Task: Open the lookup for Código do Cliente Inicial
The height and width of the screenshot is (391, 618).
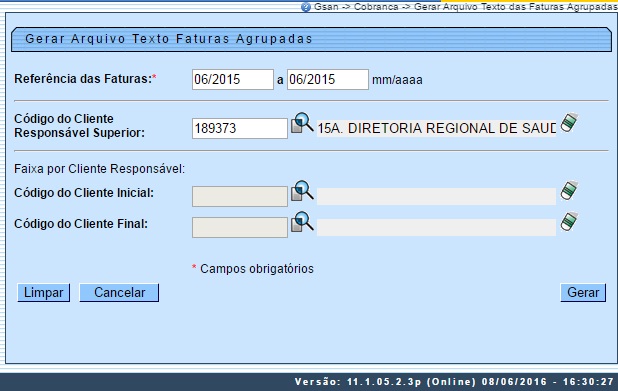Action: tap(302, 191)
